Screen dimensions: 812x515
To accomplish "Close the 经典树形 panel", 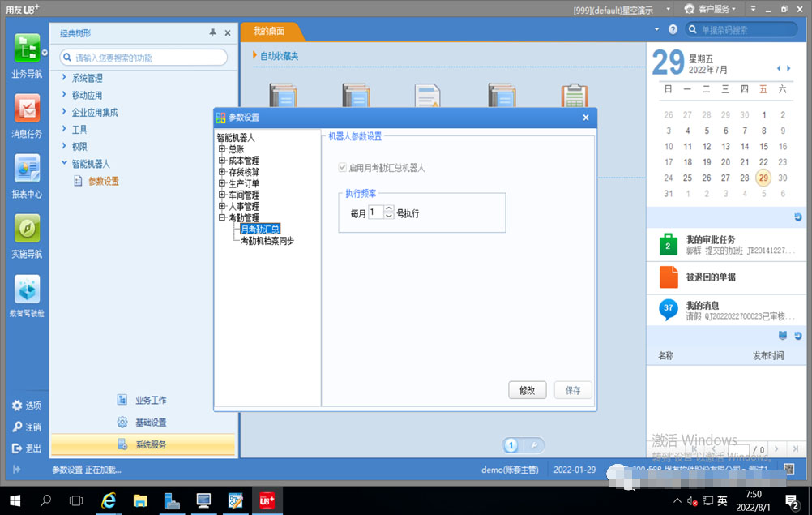I will 228,32.
